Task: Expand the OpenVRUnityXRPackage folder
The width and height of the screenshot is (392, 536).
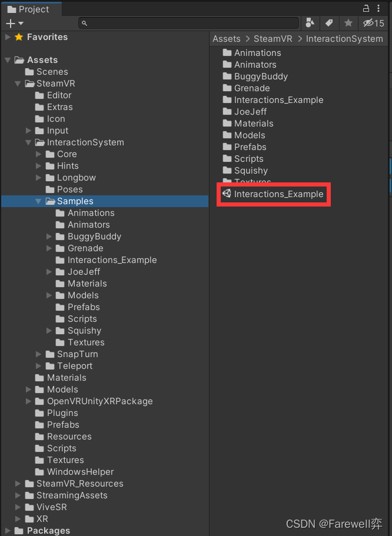Action: click(28, 401)
